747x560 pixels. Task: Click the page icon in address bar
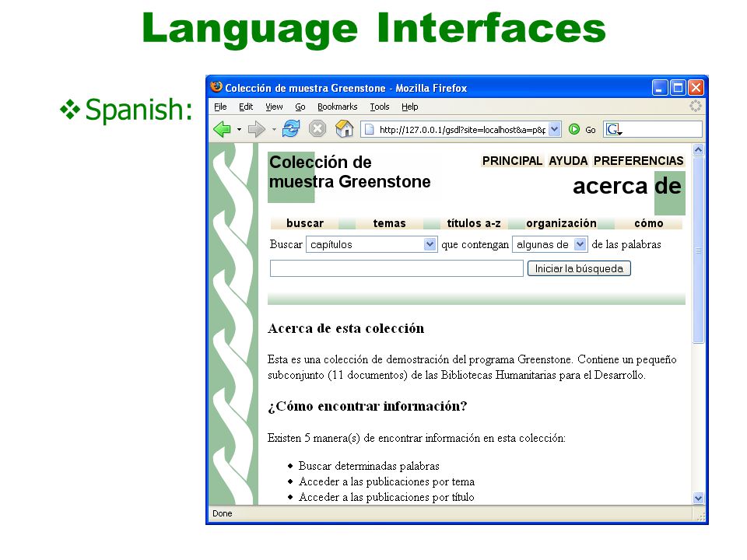pyautogui.click(x=369, y=129)
